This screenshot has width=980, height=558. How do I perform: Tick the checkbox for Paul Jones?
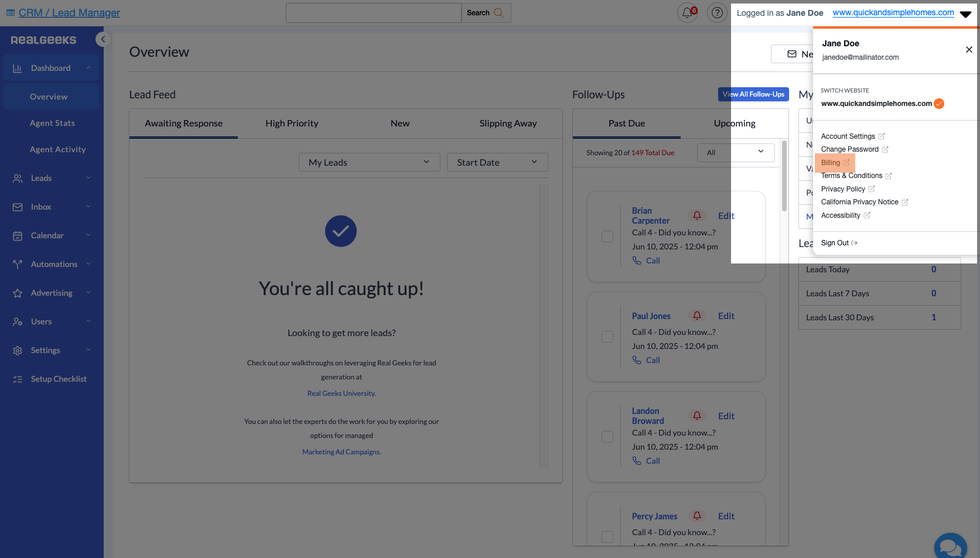click(x=607, y=337)
